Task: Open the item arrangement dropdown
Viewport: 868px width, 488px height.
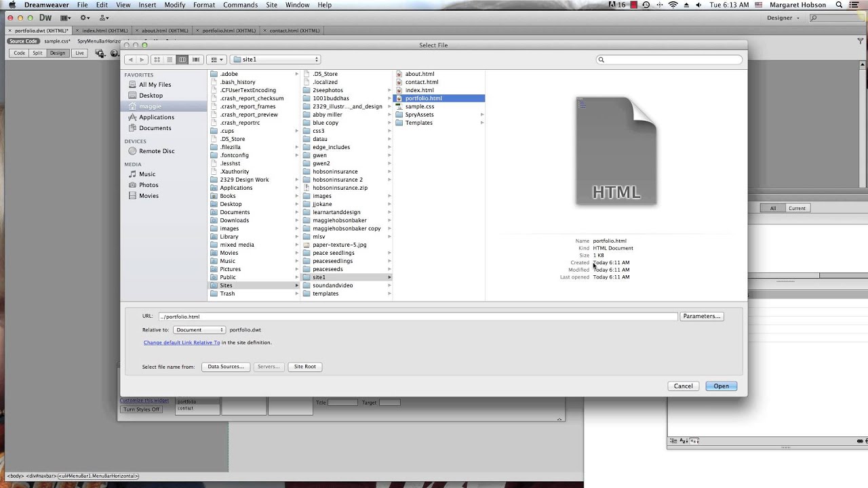Action: click(216, 60)
